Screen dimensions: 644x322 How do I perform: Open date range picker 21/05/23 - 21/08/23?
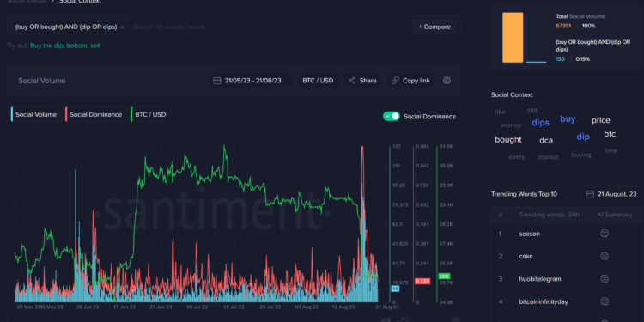250,81
